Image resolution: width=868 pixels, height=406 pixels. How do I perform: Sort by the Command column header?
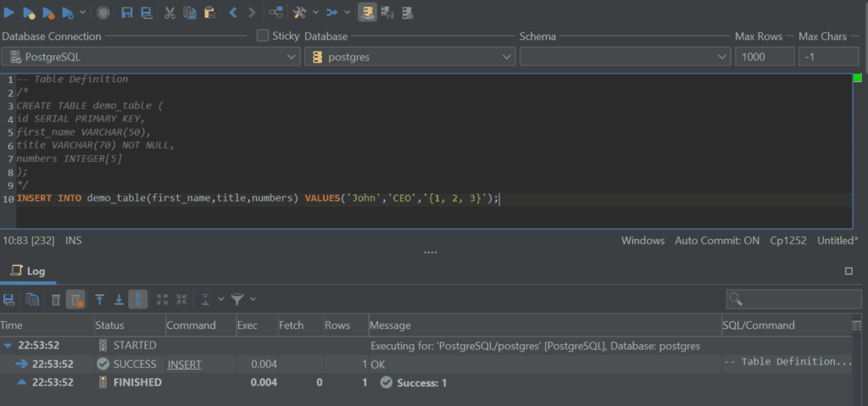pyautogui.click(x=200, y=325)
